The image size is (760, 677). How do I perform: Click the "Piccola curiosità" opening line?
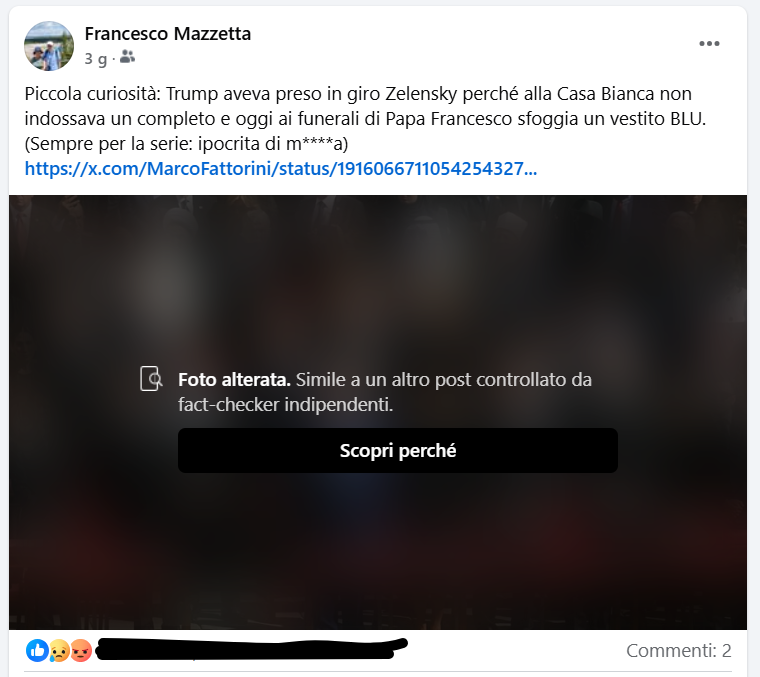coord(358,94)
